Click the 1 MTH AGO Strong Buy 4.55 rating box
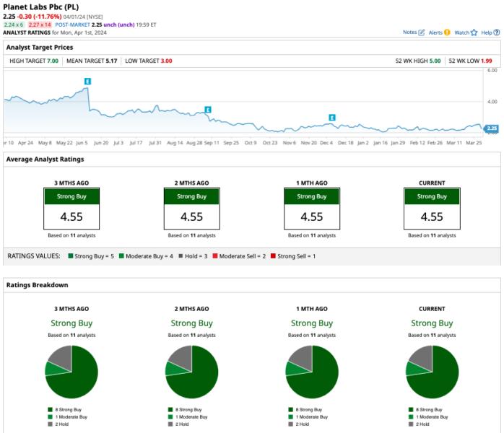504x433 pixels. pyautogui.click(x=312, y=209)
